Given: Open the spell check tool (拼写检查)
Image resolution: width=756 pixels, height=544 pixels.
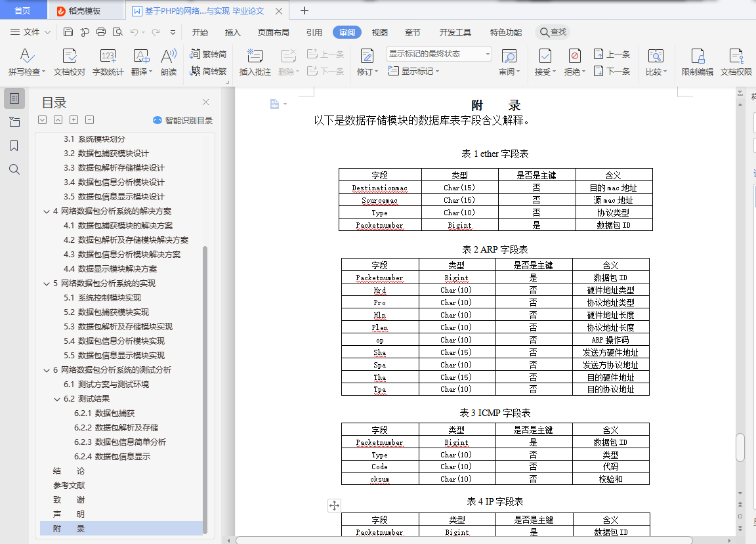Looking at the screenshot, I should [x=27, y=62].
